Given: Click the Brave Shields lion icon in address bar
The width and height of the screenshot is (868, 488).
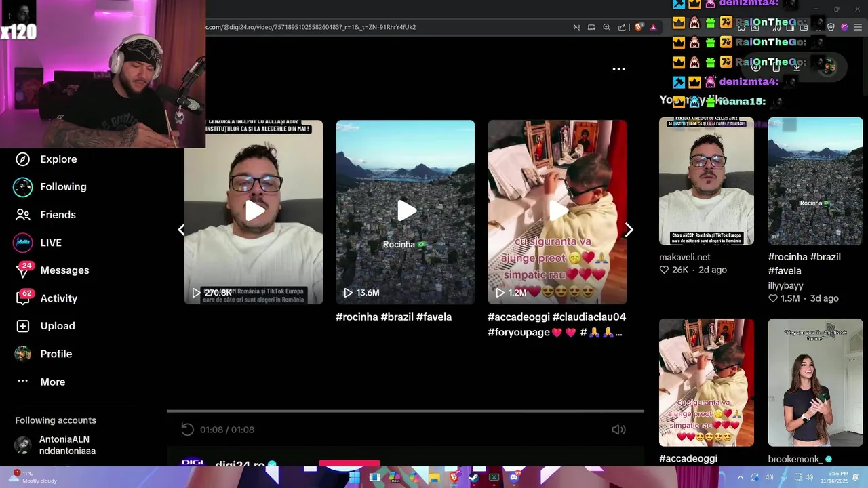Looking at the screenshot, I should pyautogui.click(x=639, y=27).
